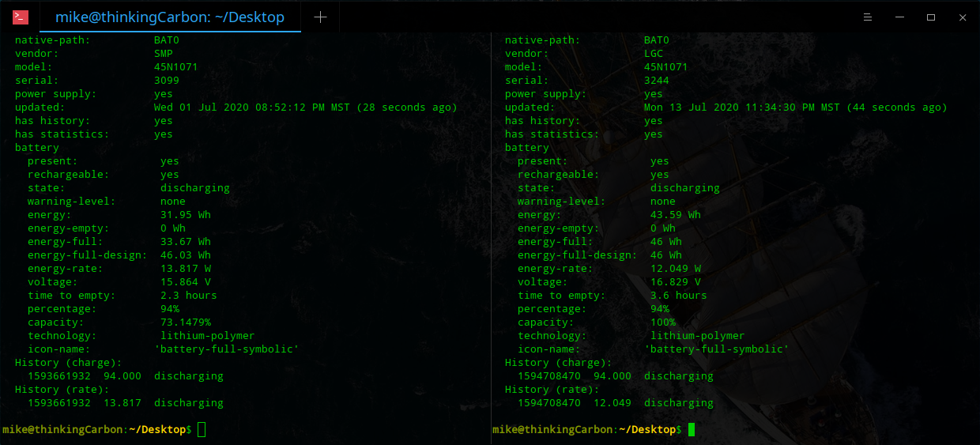Click the 100% capacity value in right pane
The width and height of the screenshot is (980, 445).
coord(663,322)
